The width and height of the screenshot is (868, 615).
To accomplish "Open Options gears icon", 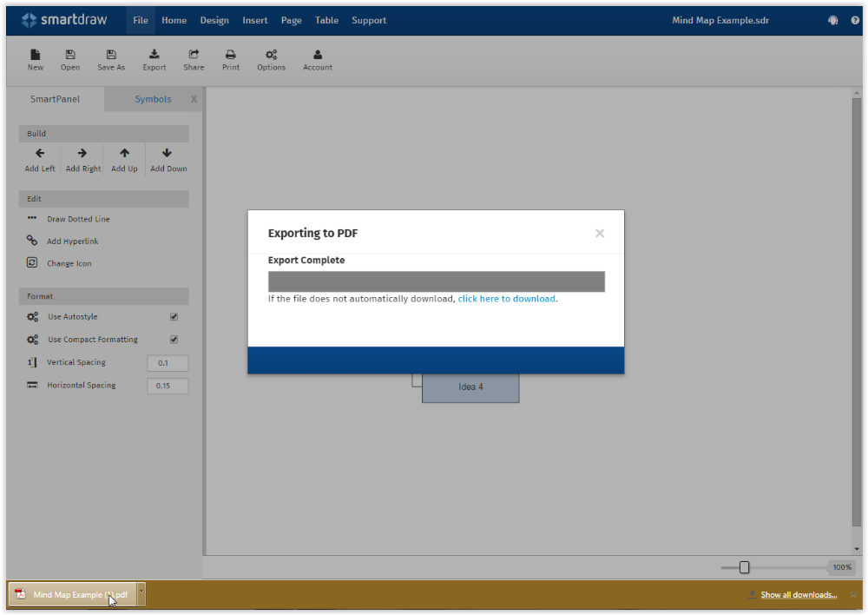I will tap(271, 55).
